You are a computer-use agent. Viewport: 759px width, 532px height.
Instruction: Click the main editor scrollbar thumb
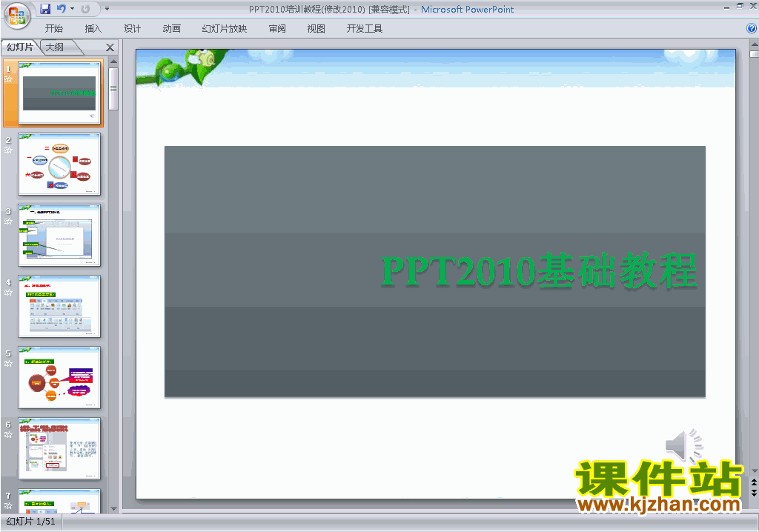point(754,54)
